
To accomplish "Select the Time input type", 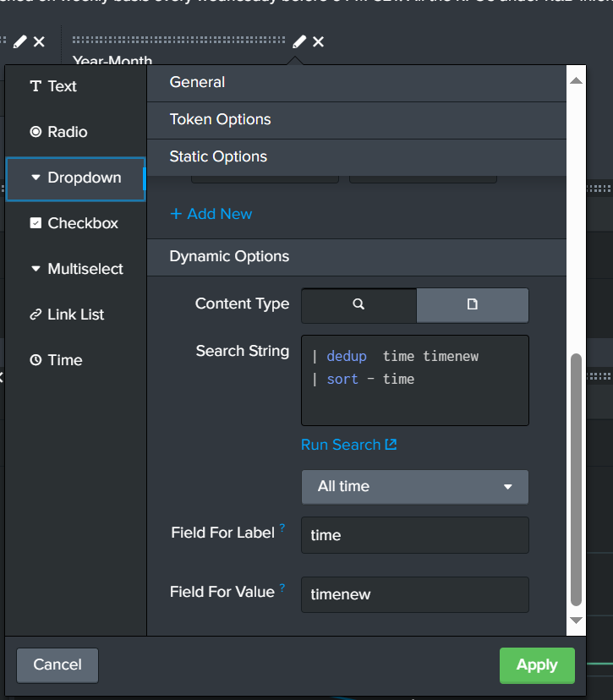I will [56, 360].
